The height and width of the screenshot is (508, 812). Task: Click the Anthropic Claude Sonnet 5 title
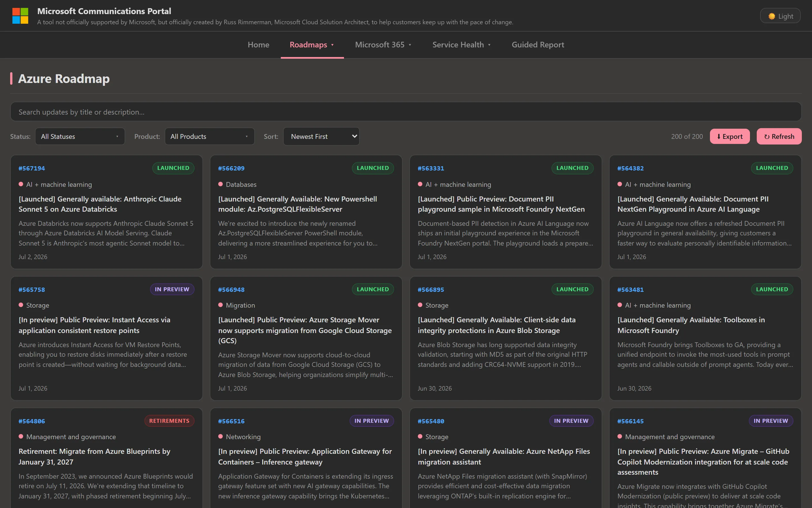click(100, 204)
